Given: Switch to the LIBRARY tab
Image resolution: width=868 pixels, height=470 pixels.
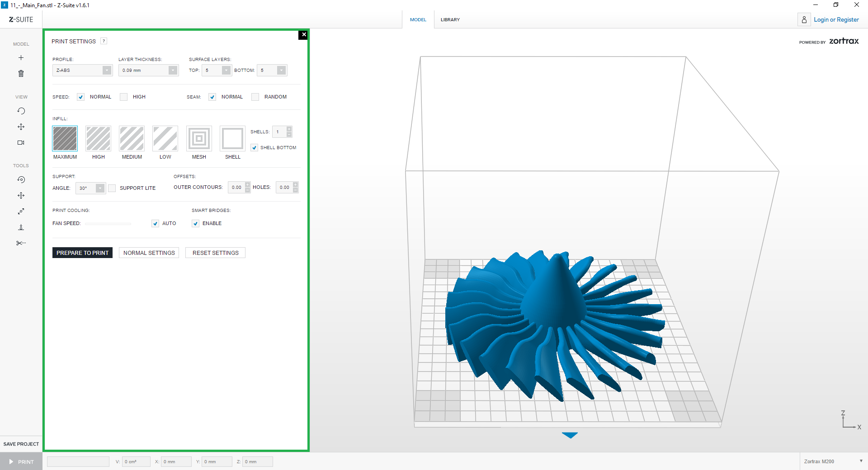Looking at the screenshot, I should coord(450,19).
